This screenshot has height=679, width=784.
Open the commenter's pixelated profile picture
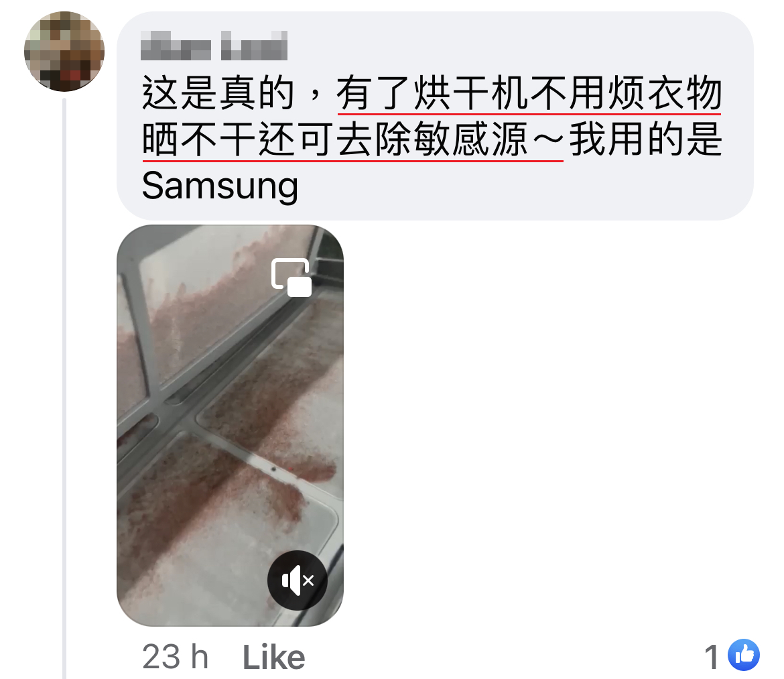click(64, 52)
